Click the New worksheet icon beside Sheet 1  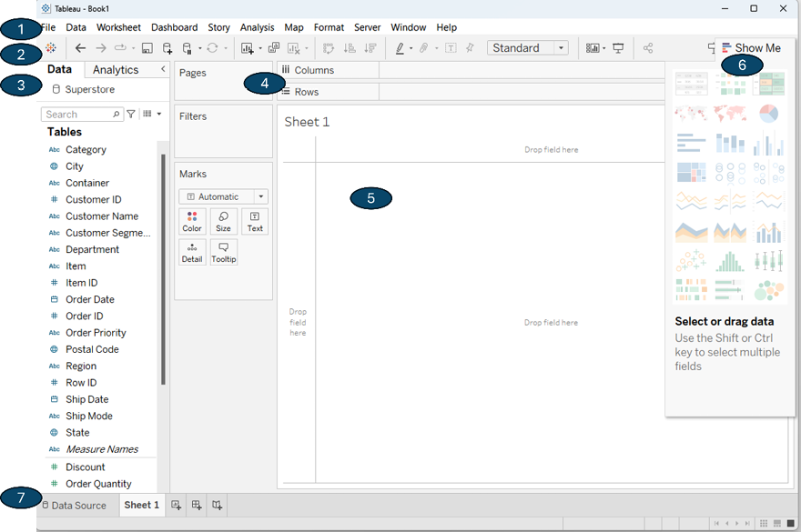click(x=177, y=505)
